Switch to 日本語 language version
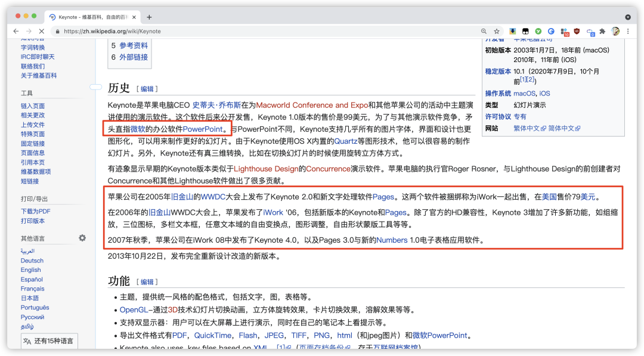This screenshot has height=356, width=644. [x=30, y=298]
